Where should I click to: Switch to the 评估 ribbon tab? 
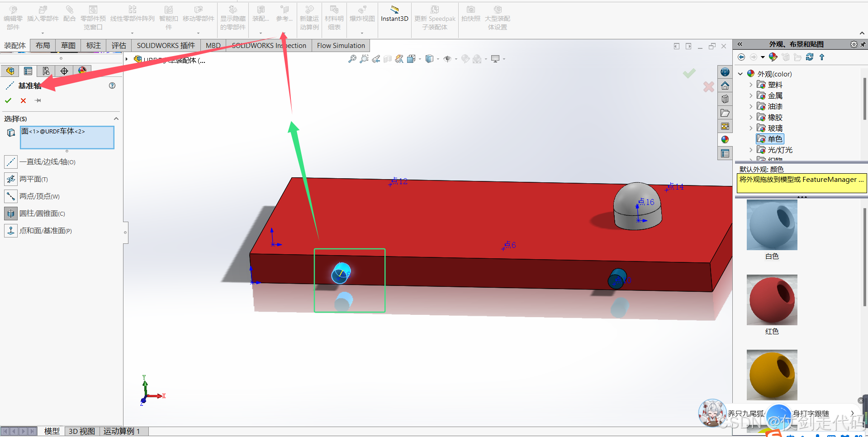119,46
